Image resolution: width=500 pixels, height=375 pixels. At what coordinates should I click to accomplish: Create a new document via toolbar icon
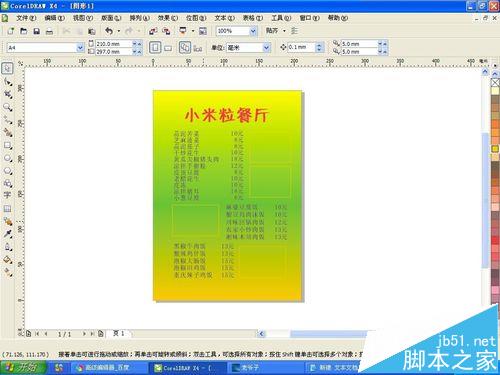pos(11,31)
